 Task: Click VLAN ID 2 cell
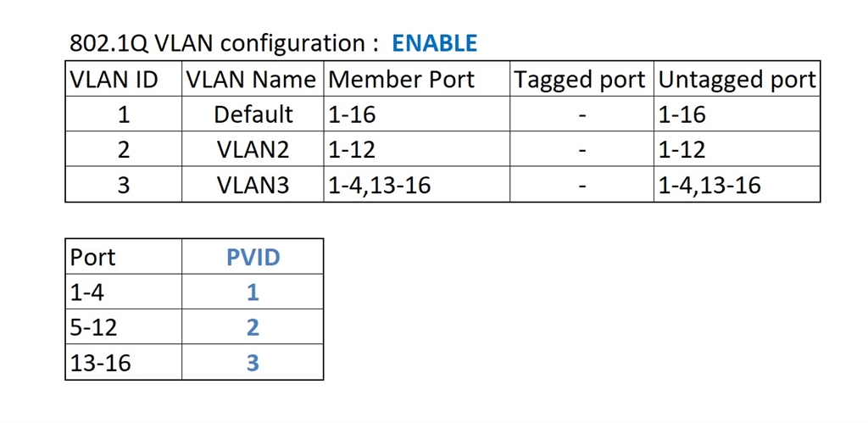tap(124, 150)
